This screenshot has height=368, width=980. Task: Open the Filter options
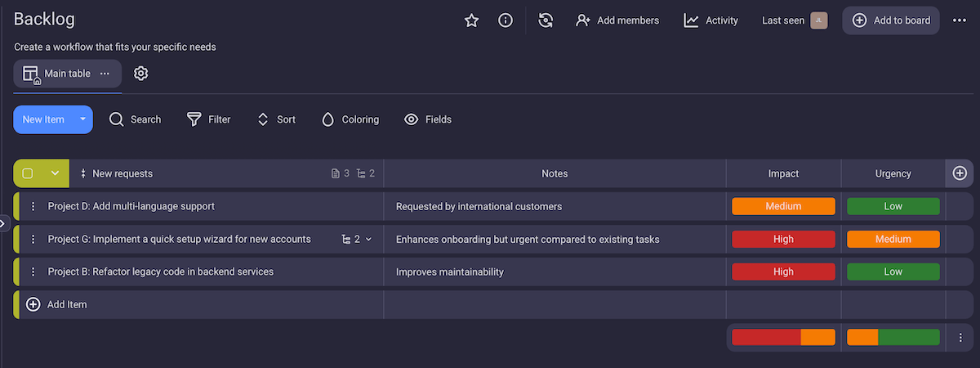(x=209, y=119)
